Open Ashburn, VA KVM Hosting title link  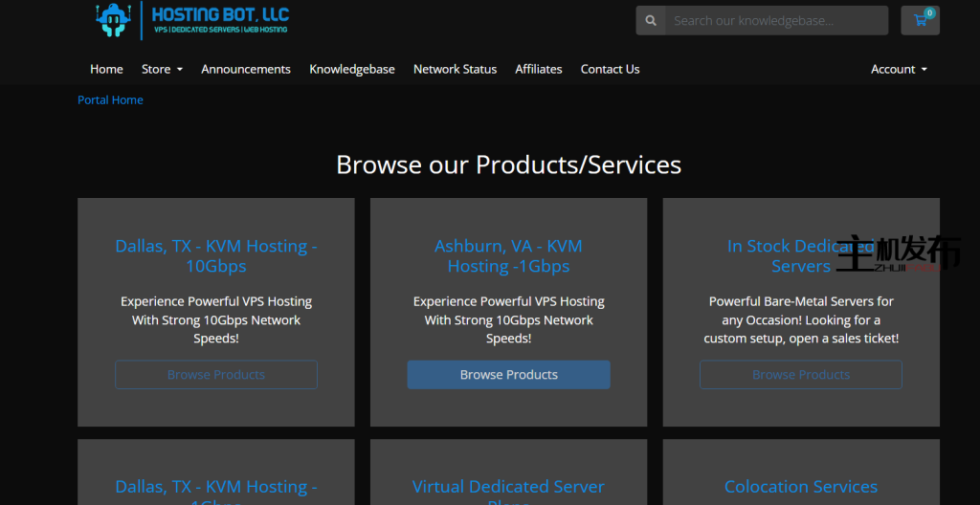pyautogui.click(x=508, y=255)
